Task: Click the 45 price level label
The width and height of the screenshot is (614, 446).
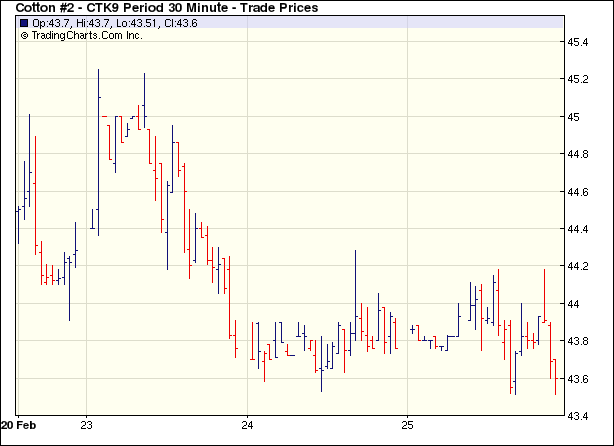Action: pos(576,117)
